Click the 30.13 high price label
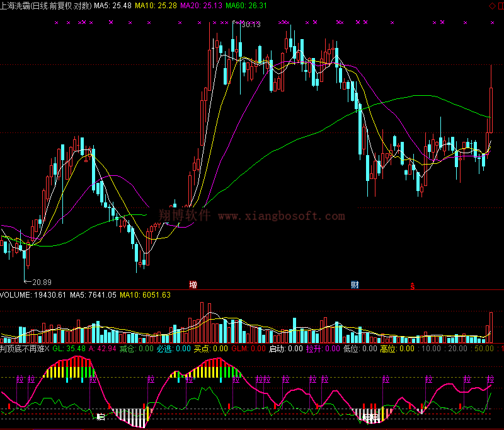The width and height of the screenshot is (504, 430). (x=251, y=25)
